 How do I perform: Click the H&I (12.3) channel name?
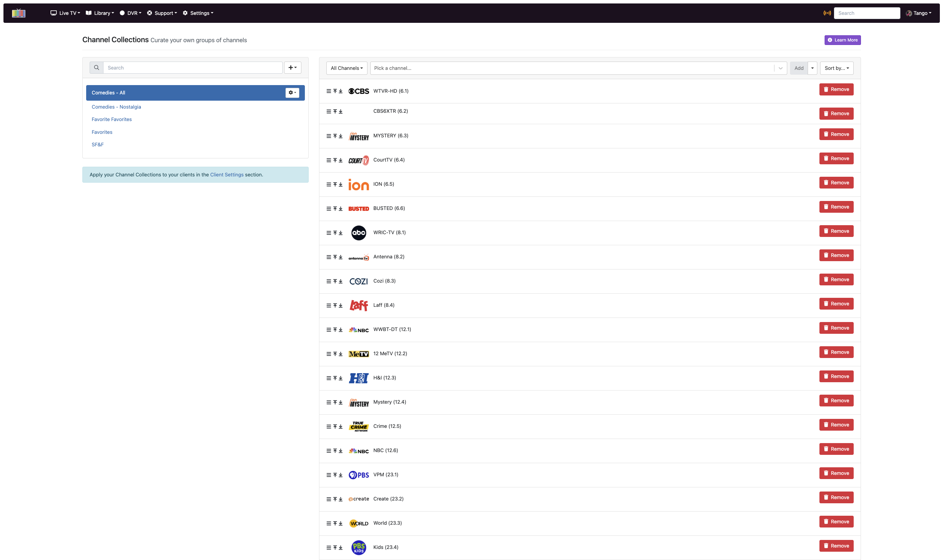coord(384,378)
